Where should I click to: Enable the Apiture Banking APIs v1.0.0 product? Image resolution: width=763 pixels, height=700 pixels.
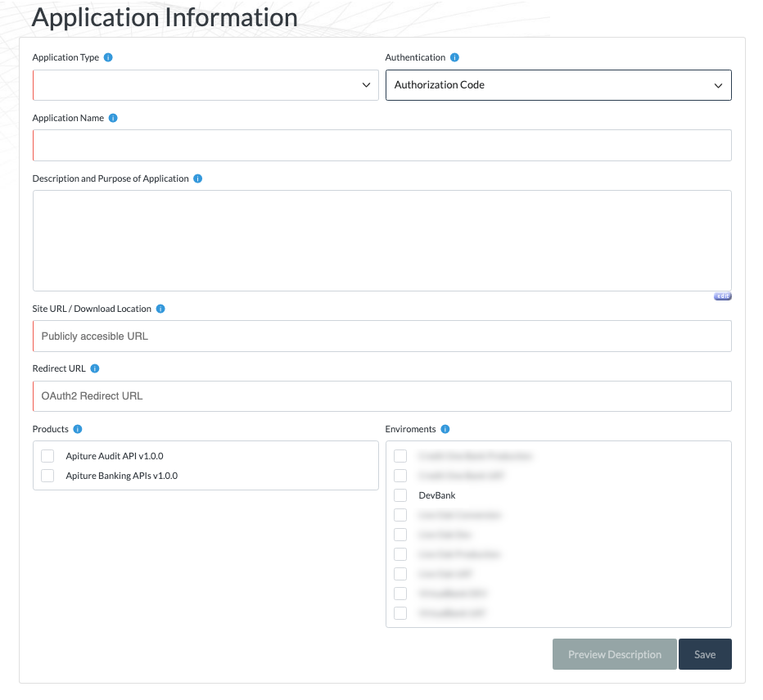47,476
